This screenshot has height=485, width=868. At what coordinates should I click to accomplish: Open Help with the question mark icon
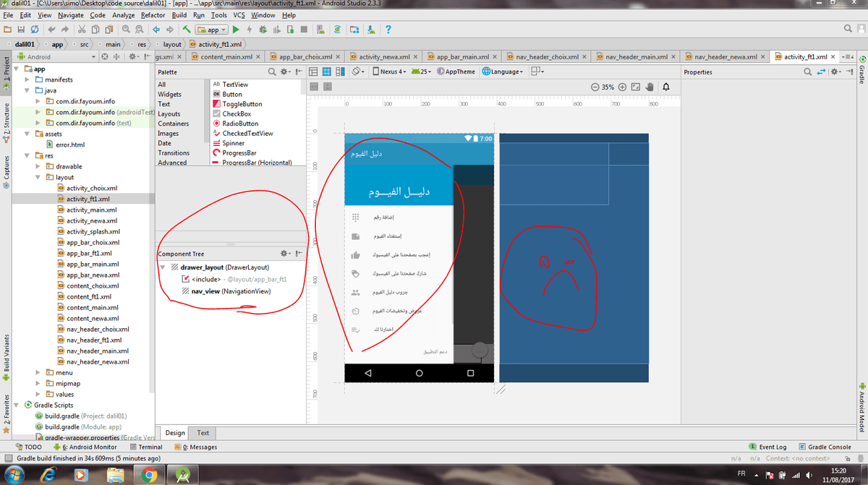point(388,30)
